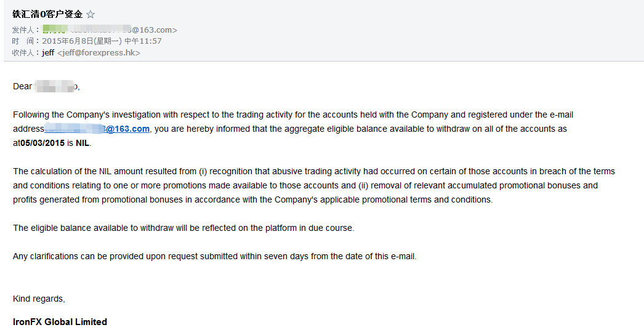Click the Kind regards closing line
Screen dimensions: 644x330
click(39, 299)
